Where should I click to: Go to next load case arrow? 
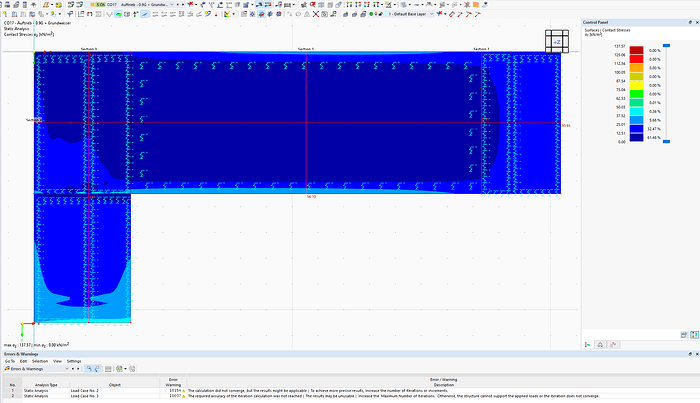tap(183, 4)
